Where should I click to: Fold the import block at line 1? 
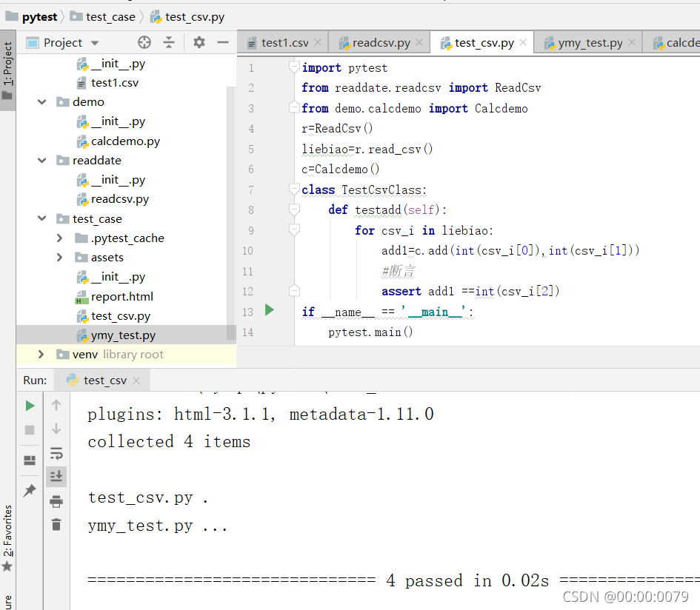[x=294, y=67]
